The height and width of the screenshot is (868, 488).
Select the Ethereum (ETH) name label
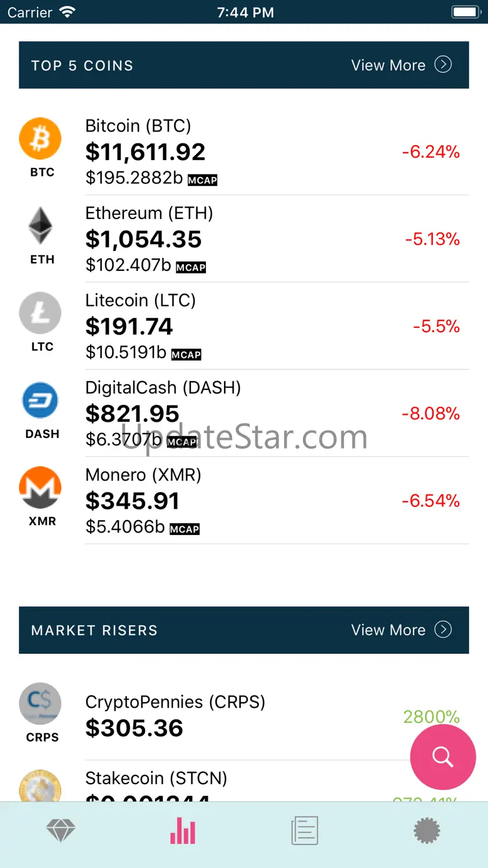click(149, 213)
